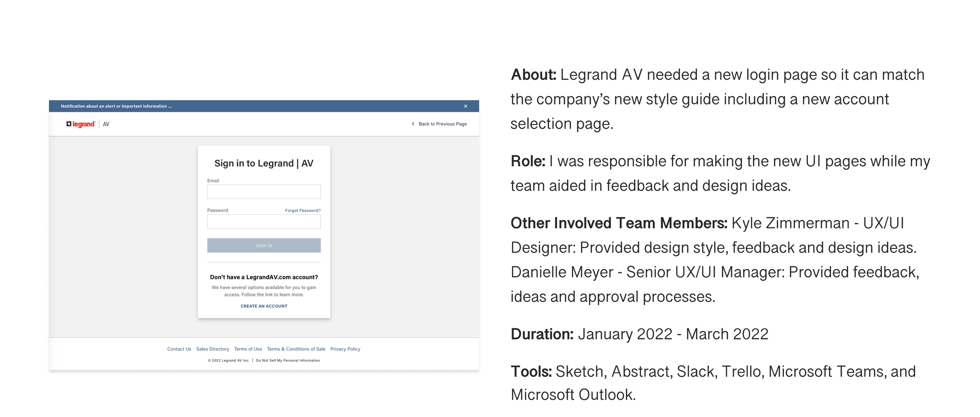This screenshot has height=417, width=980.
Task: Open Terms of Use footer link
Action: [x=248, y=349]
